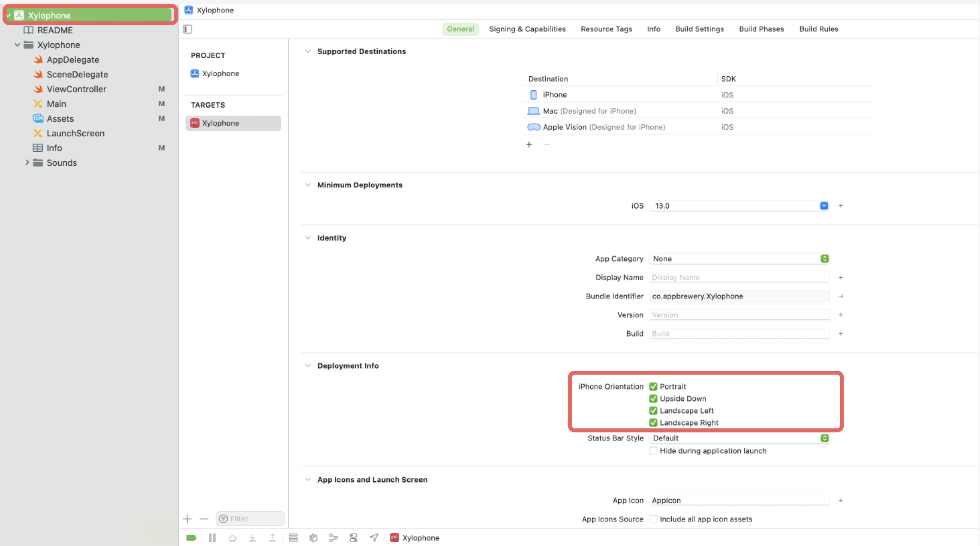
Task: Click the Step Into debug icon
Action: coord(253,538)
